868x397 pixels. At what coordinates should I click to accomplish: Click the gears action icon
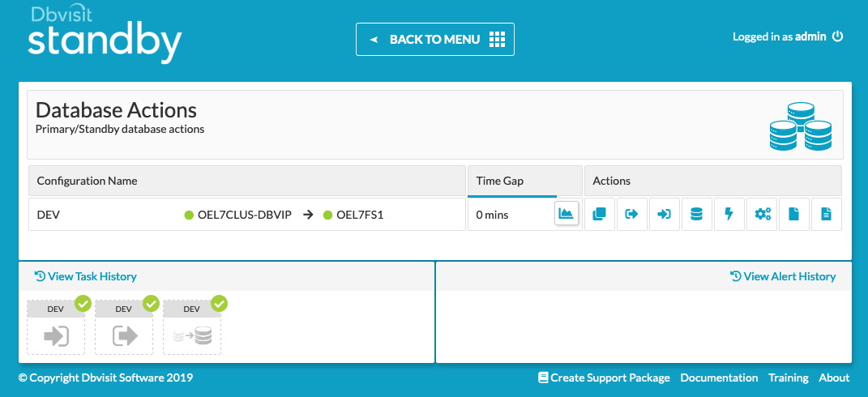[x=762, y=214]
